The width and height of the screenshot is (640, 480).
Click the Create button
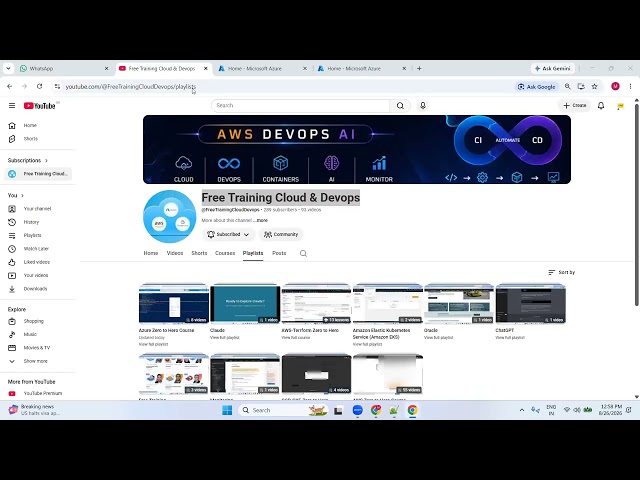(574, 106)
